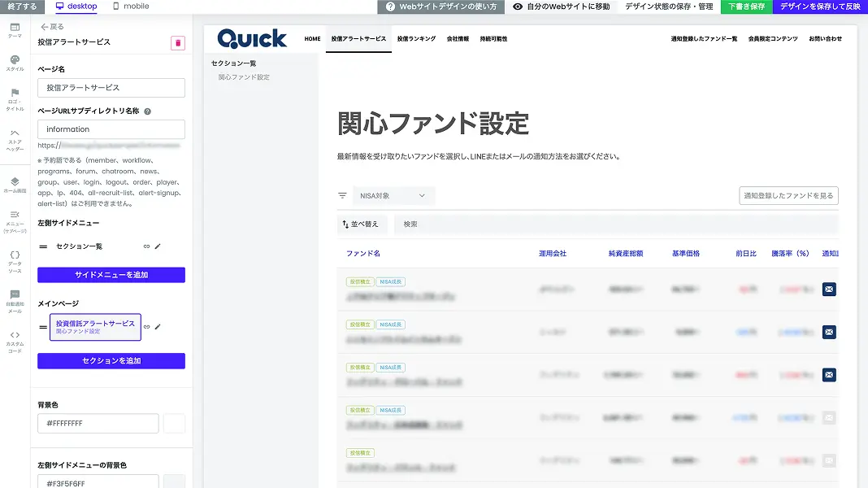Focus the #F3F5F6FF color field
This screenshot has height=488, width=868.
[98, 482]
